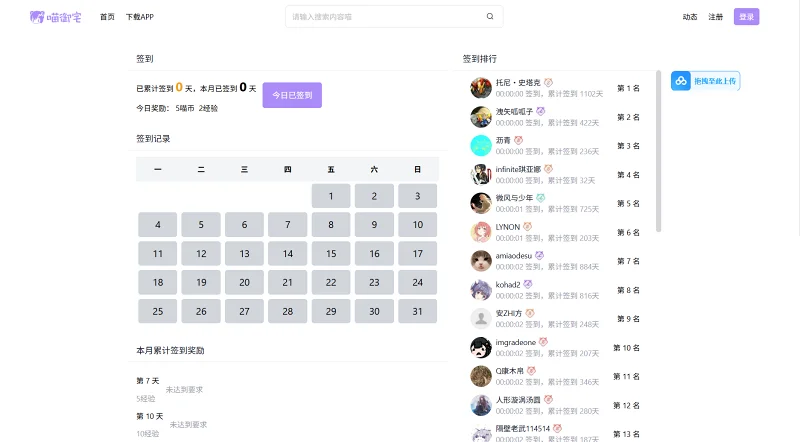Open the infinite琪亚娜 avatar thumbnail
800x442 pixels.
[x=481, y=175]
